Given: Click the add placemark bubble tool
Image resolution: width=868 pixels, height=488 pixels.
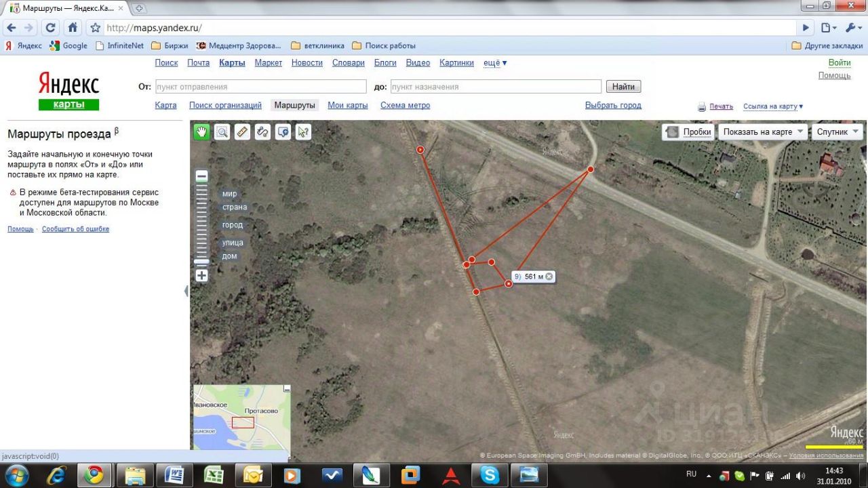Looking at the screenshot, I should tap(283, 132).
